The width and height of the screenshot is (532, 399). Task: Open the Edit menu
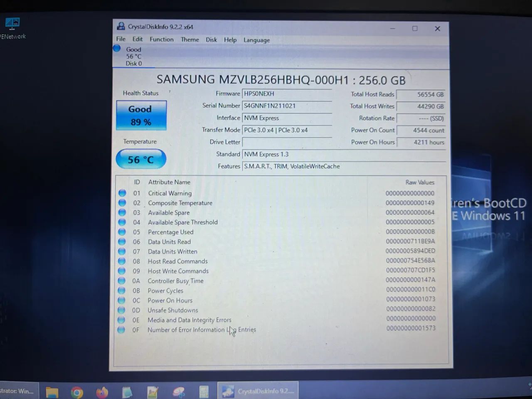pos(137,39)
